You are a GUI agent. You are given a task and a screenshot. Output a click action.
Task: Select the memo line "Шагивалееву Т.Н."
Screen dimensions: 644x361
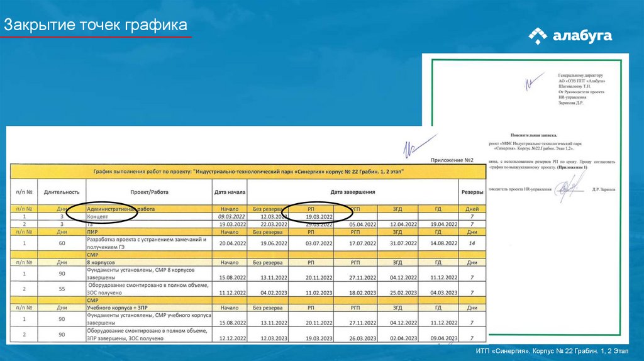[x=575, y=87]
